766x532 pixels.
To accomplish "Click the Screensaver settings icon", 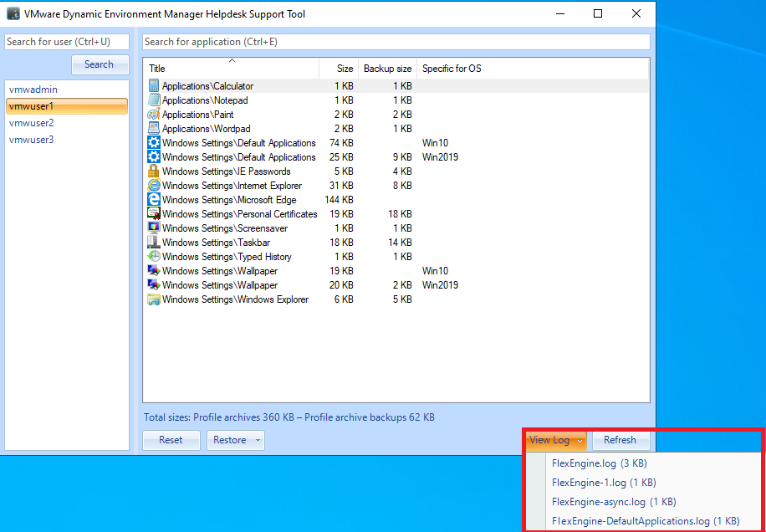I will point(153,228).
